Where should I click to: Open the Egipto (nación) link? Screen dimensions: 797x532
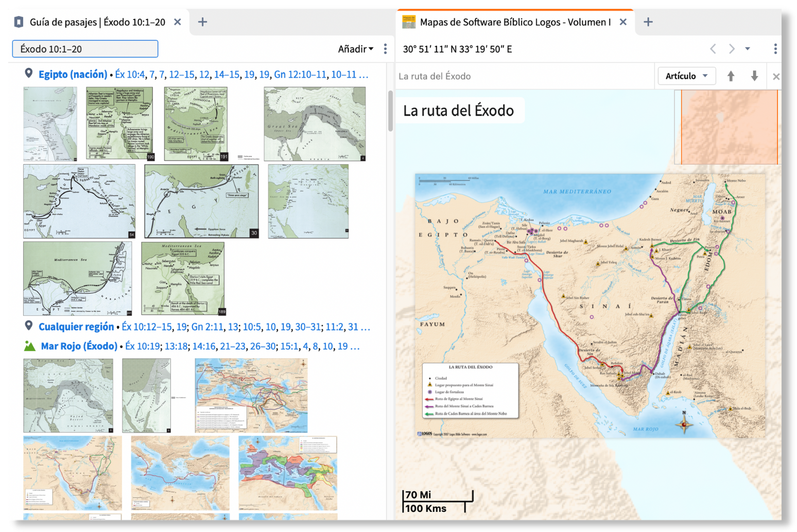73,74
